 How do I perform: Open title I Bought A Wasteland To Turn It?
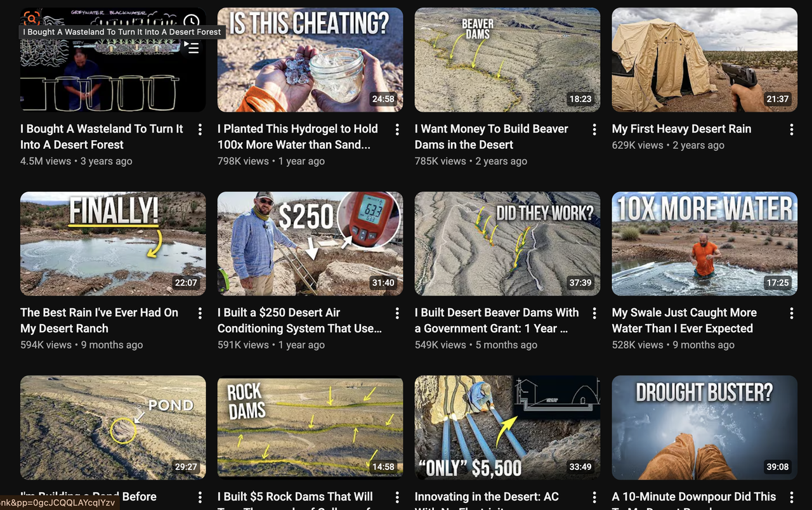[101, 136]
